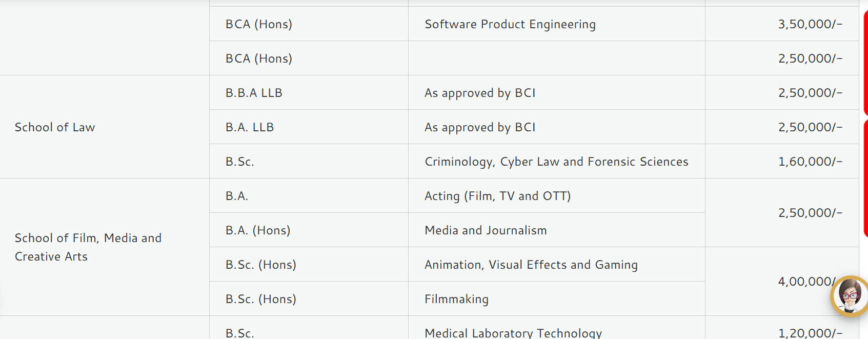Select the Criminology, Cyber Law and Forensic Sciences cell
868x339 pixels.
[x=557, y=161]
